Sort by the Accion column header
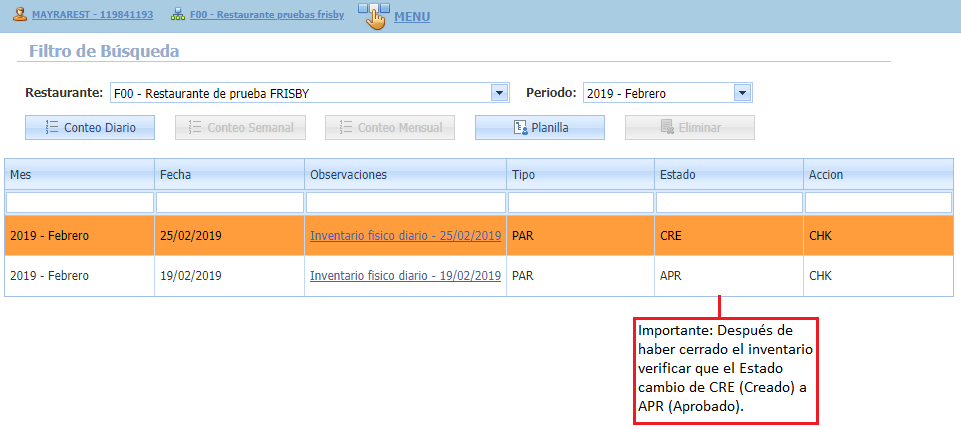The height and width of the screenshot is (429, 961). pyautogui.click(x=879, y=175)
